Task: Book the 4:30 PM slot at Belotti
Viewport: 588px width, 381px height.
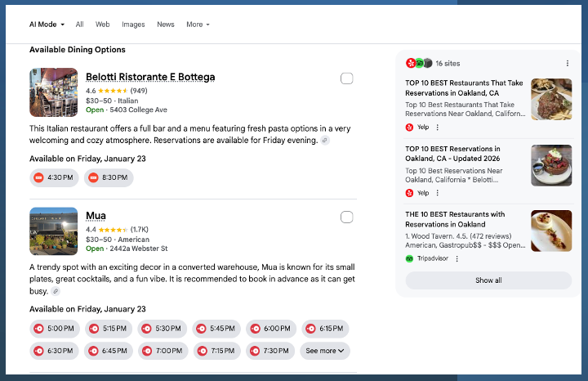Action: (x=54, y=177)
